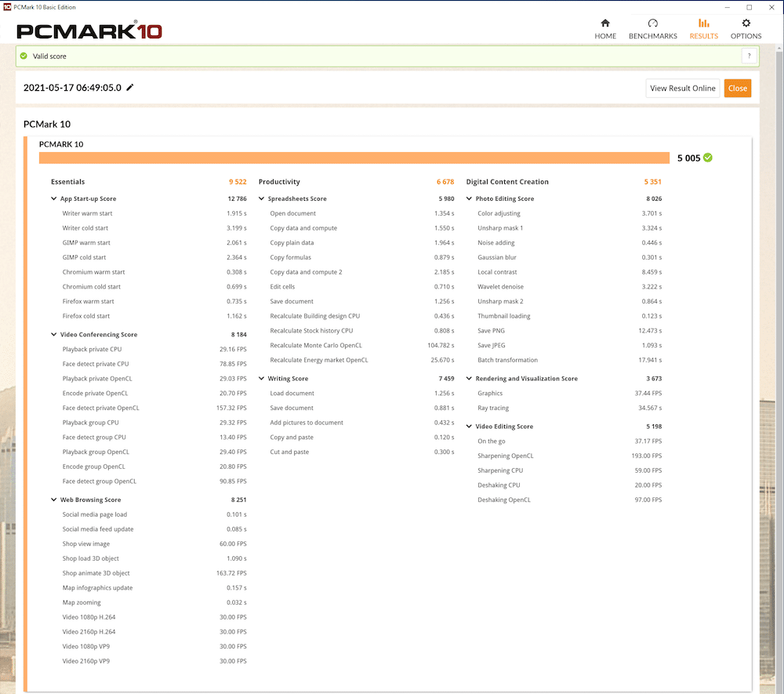This screenshot has width=784, height=694.
Task: Click the pencil icon to rename the result
Action: pyautogui.click(x=130, y=88)
